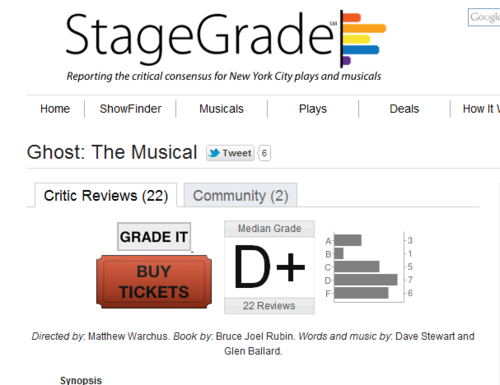The width and height of the screenshot is (500, 385).
Task: Click the D grade bar in chart
Action: point(366,280)
